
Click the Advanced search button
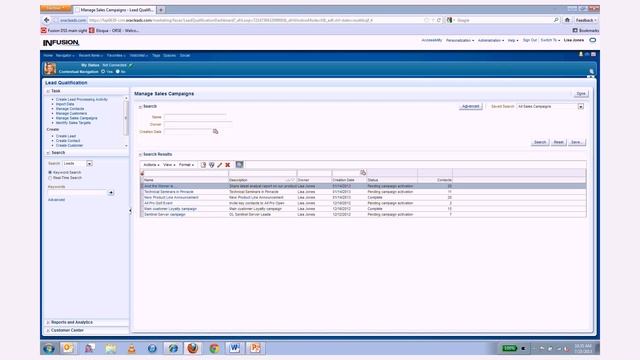[471, 107]
